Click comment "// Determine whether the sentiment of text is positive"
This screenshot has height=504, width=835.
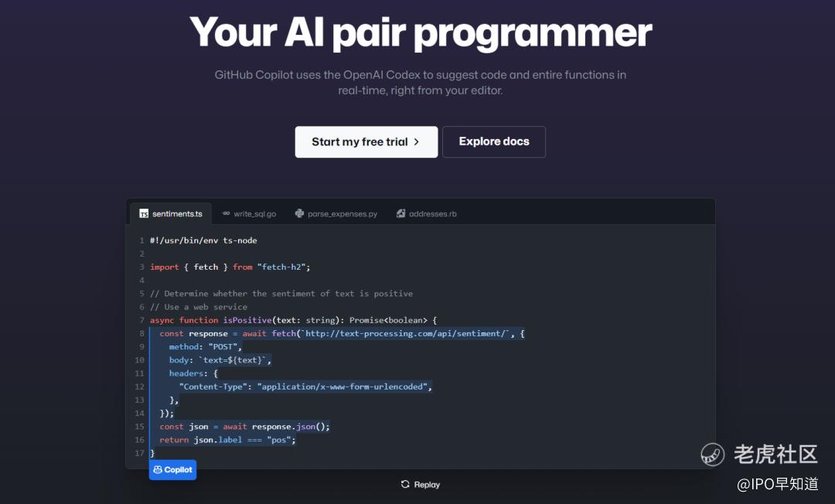pos(281,294)
